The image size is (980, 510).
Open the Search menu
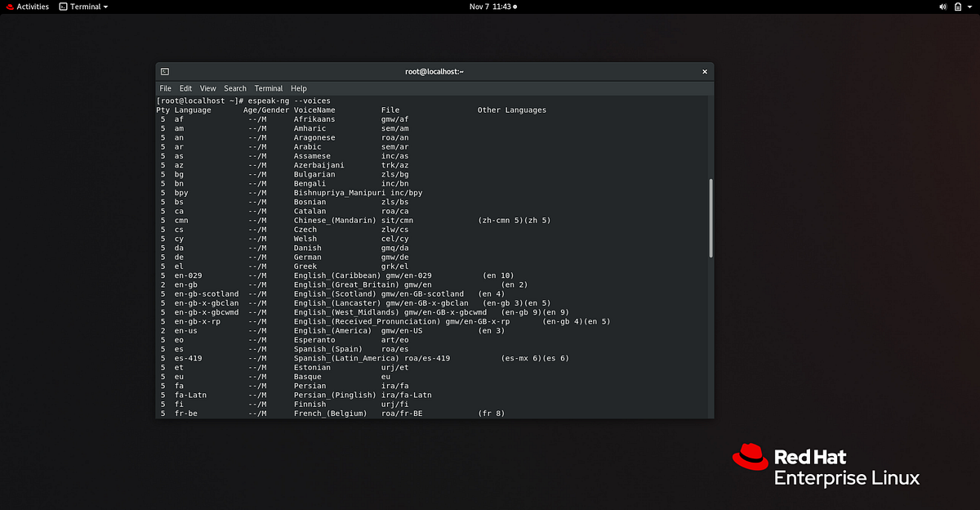tap(235, 88)
